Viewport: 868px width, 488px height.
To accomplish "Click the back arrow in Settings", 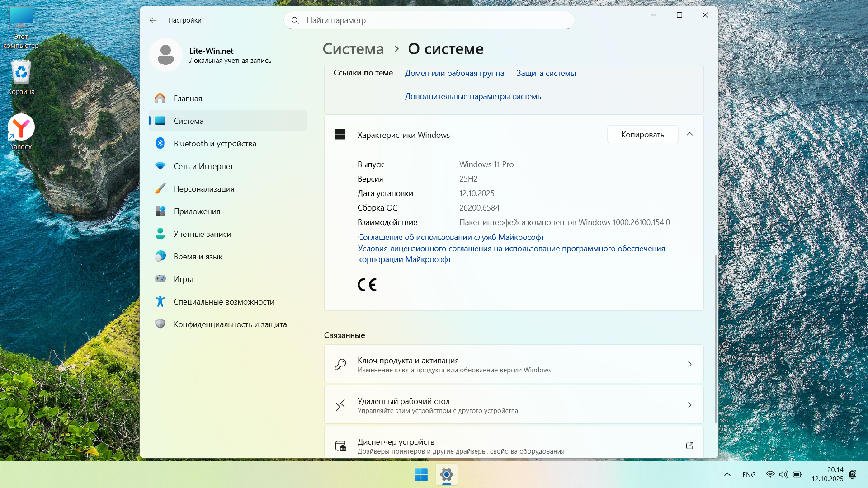I will (153, 20).
